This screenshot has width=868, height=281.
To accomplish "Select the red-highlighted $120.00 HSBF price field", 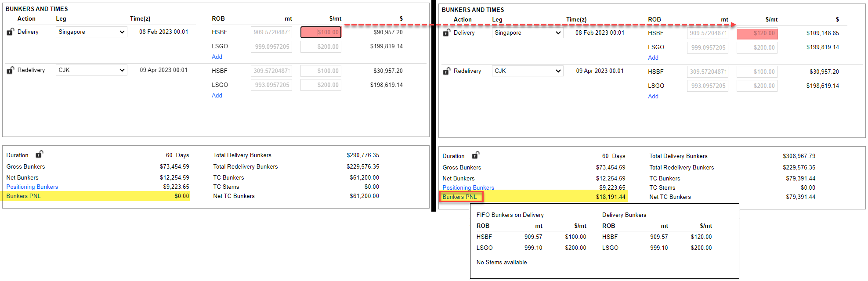I will click(757, 33).
